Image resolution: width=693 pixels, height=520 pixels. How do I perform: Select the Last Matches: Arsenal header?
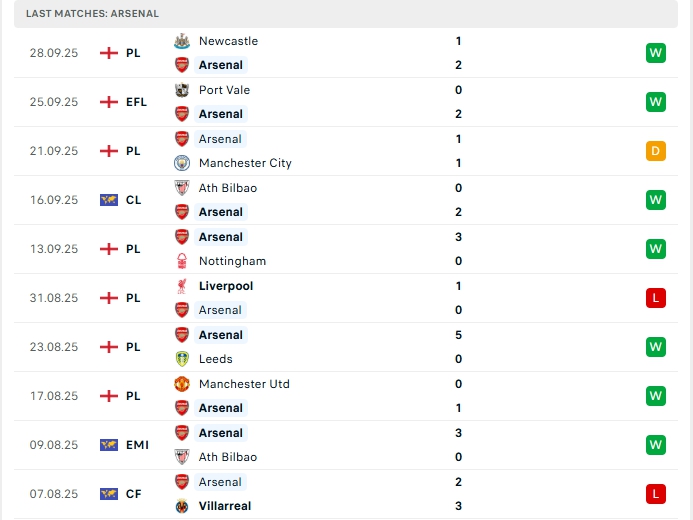(92, 14)
